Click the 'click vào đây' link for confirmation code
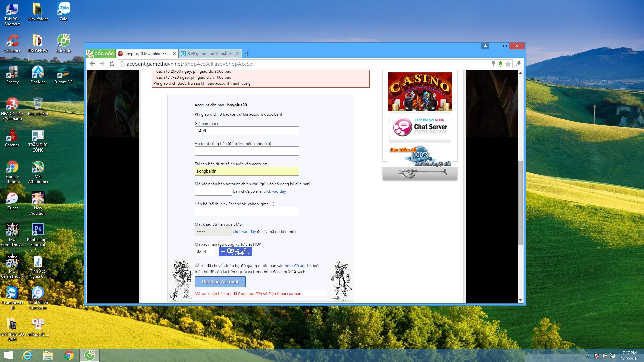 click(x=274, y=191)
